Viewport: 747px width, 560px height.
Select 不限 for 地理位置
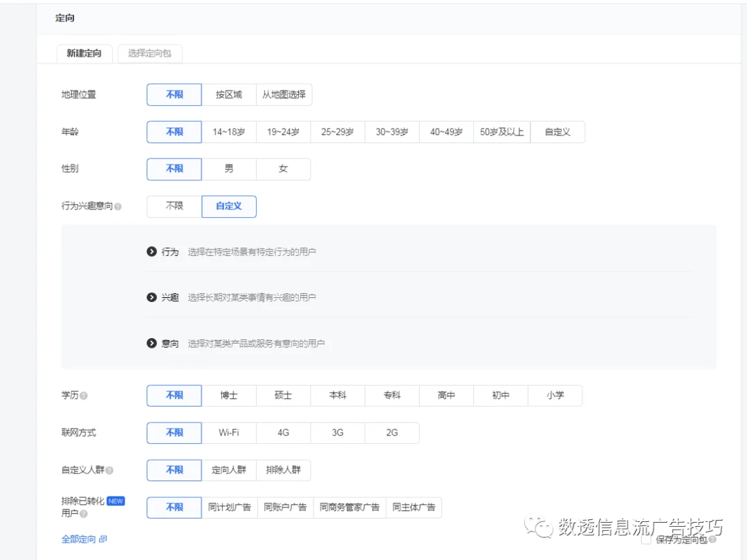(x=174, y=95)
